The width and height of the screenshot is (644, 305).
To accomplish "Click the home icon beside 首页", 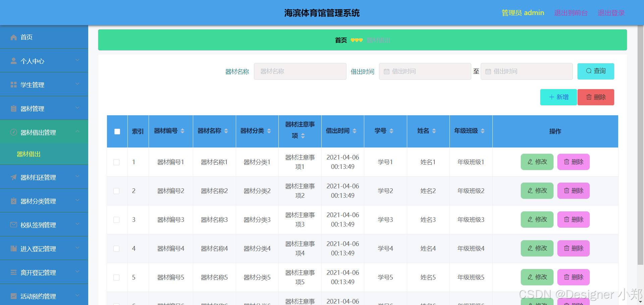I will (13, 37).
